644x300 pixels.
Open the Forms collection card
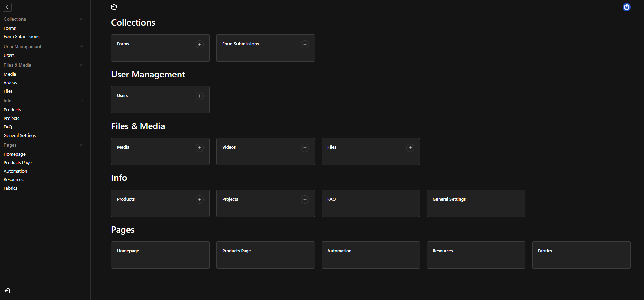(160, 48)
